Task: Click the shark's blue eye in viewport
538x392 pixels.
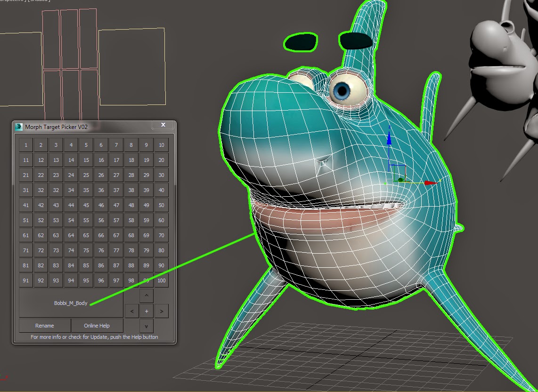Action: (x=342, y=91)
